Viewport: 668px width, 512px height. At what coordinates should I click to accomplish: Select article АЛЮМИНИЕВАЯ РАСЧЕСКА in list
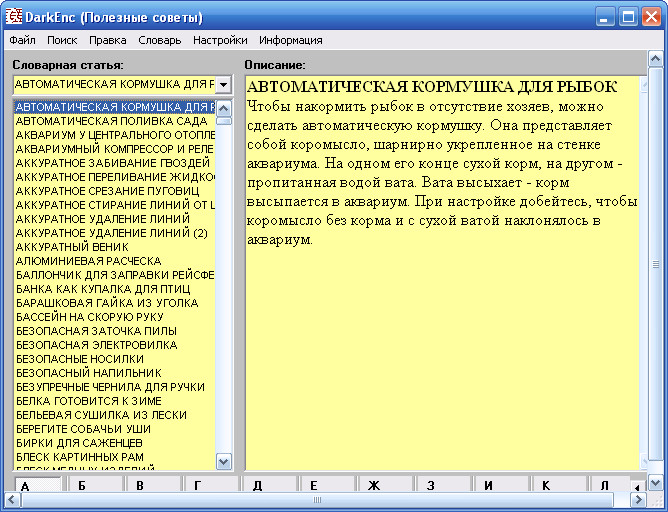[89, 260]
